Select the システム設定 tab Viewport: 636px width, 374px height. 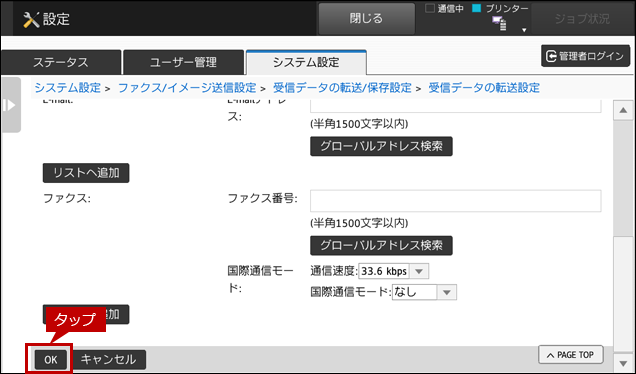tap(306, 62)
